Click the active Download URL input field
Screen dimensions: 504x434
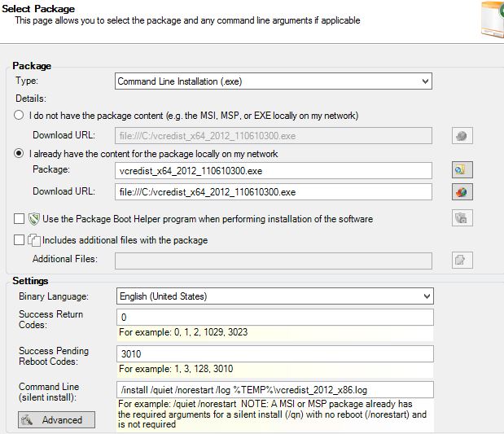(x=274, y=192)
